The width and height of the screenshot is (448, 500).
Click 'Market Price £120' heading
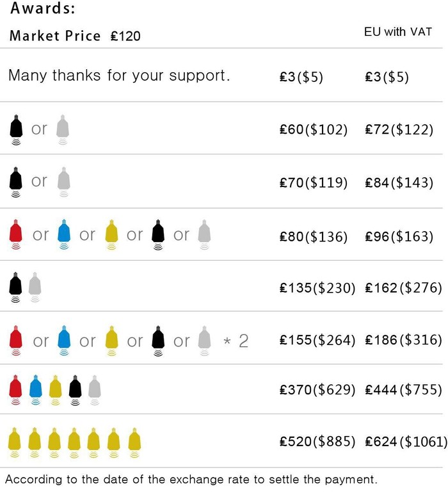coord(75,36)
